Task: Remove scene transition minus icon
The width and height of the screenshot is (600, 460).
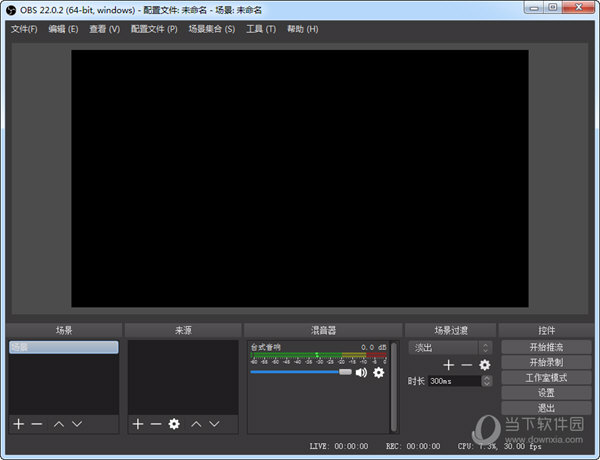Action: pyautogui.click(x=466, y=365)
